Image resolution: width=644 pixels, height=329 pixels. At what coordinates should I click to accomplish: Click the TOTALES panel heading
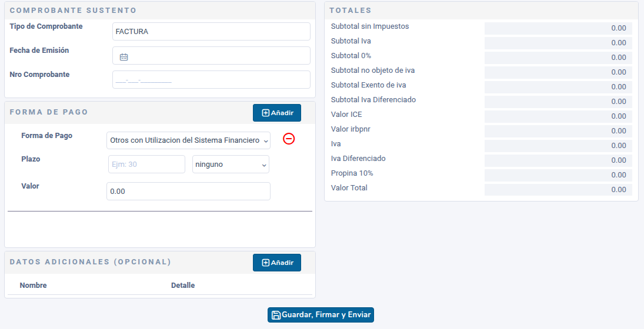click(x=351, y=10)
